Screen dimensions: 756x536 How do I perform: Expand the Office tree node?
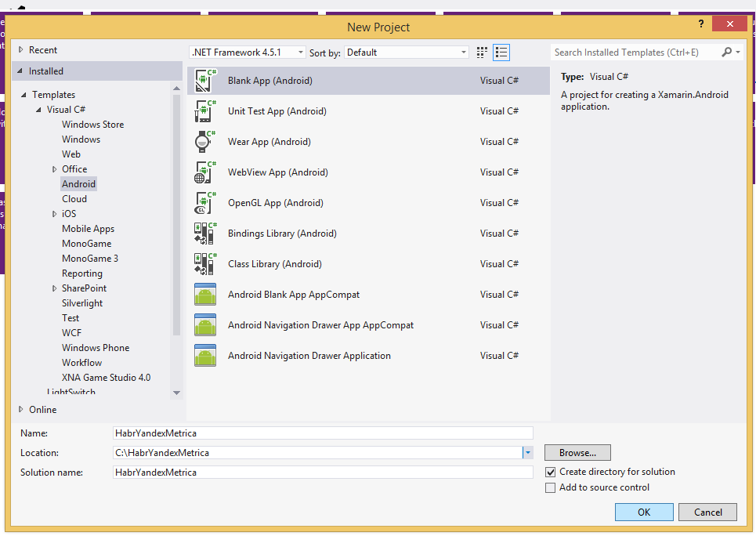click(55, 169)
